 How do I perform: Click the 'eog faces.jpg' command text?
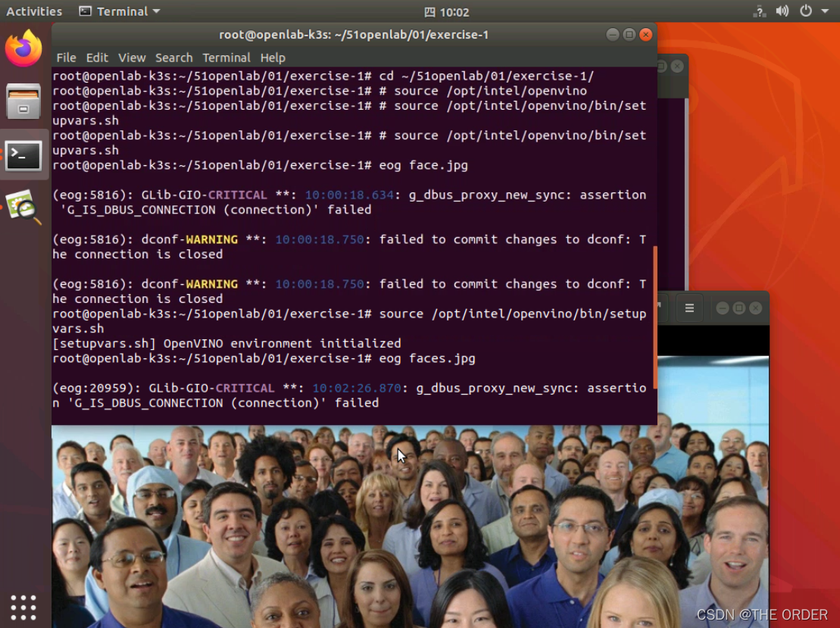pyautogui.click(x=427, y=358)
